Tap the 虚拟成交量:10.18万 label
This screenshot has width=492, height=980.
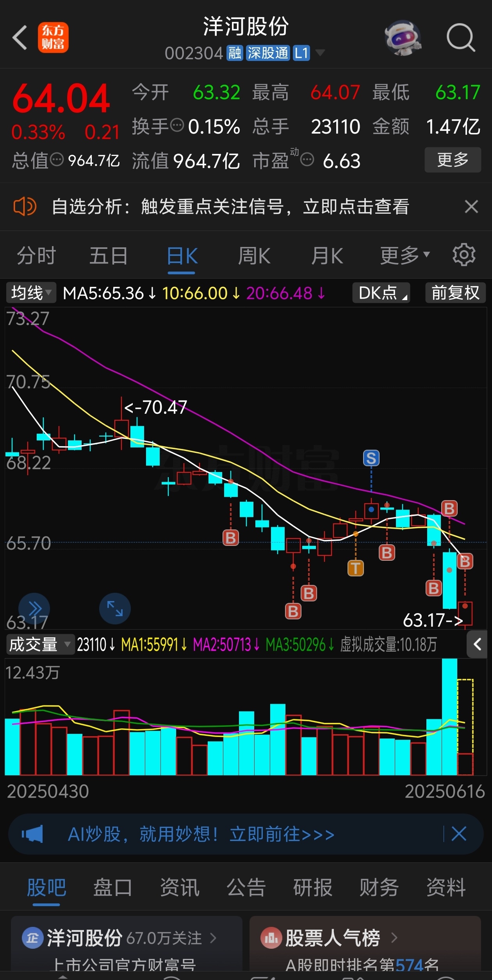pos(389,644)
